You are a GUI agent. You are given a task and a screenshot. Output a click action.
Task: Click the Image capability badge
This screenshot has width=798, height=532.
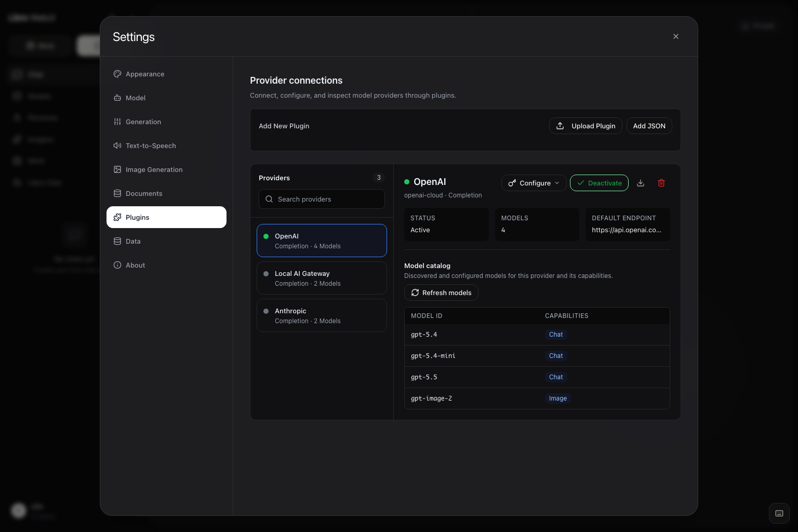(558, 398)
